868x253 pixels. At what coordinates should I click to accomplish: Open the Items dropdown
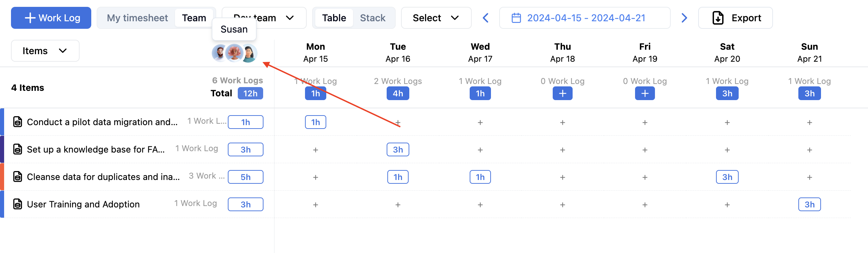click(45, 51)
